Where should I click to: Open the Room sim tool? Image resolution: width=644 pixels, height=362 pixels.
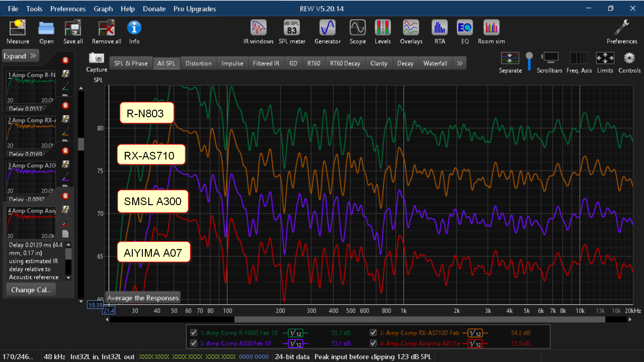[491, 32]
